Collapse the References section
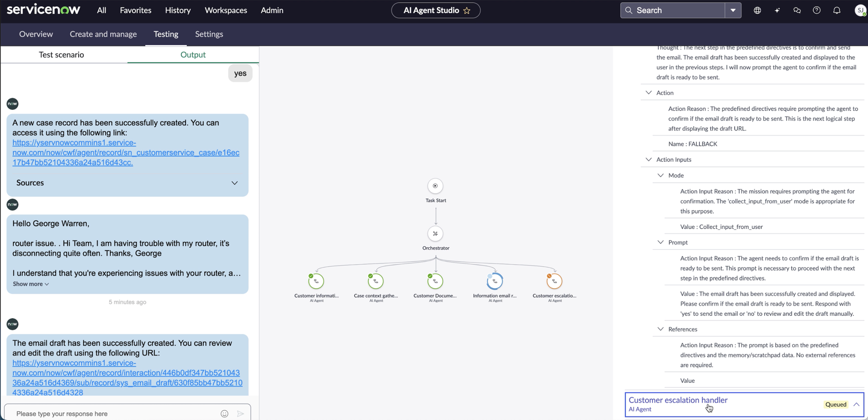This screenshot has height=420, width=868. pos(661,329)
